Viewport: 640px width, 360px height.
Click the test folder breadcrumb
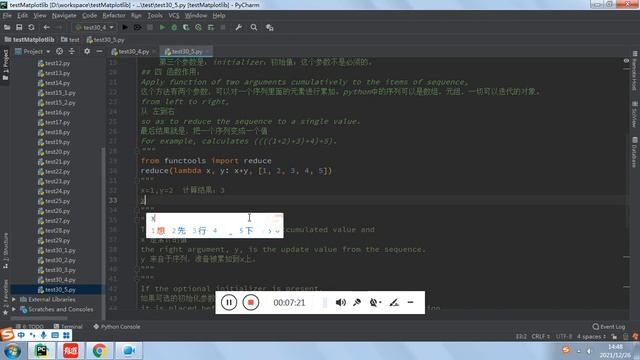(x=70, y=40)
